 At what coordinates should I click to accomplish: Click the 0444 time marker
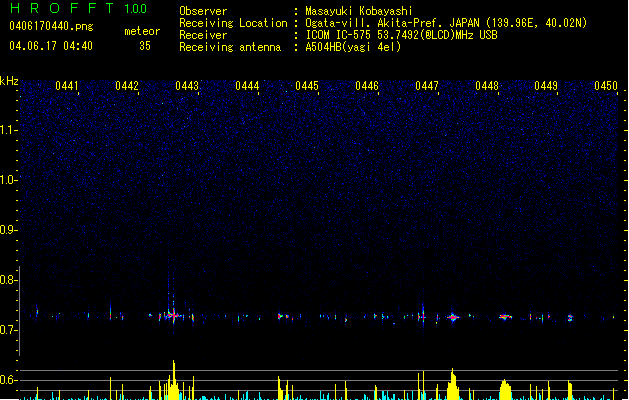247,86
